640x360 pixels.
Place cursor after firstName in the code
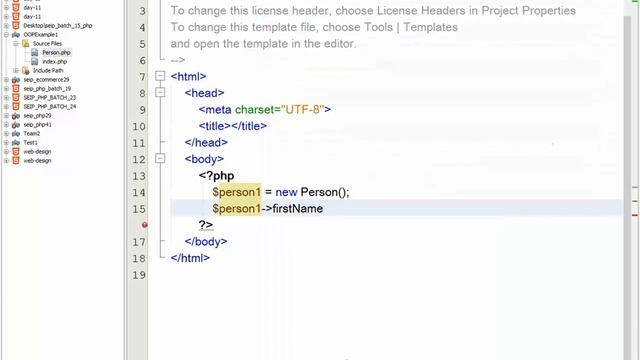coord(323,209)
